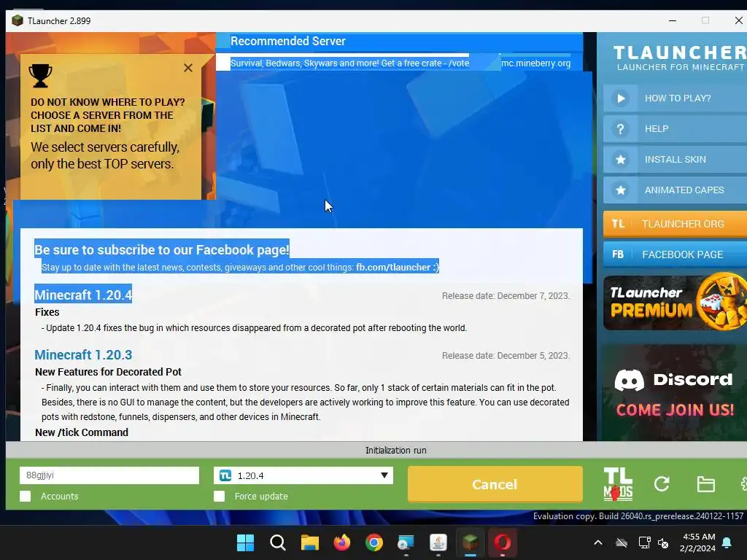Click the refresh arrow icon
This screenshot has height=560, width=747.
tap(662, 484)
